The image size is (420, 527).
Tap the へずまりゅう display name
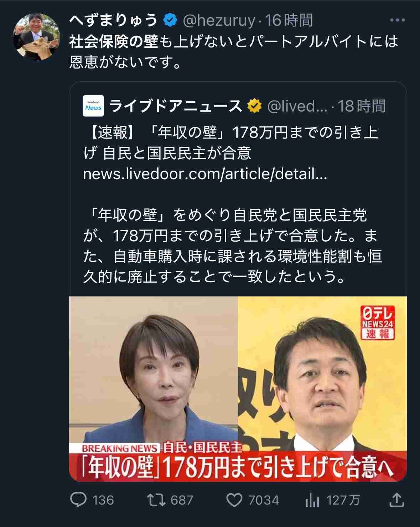(x=114, y=20)
